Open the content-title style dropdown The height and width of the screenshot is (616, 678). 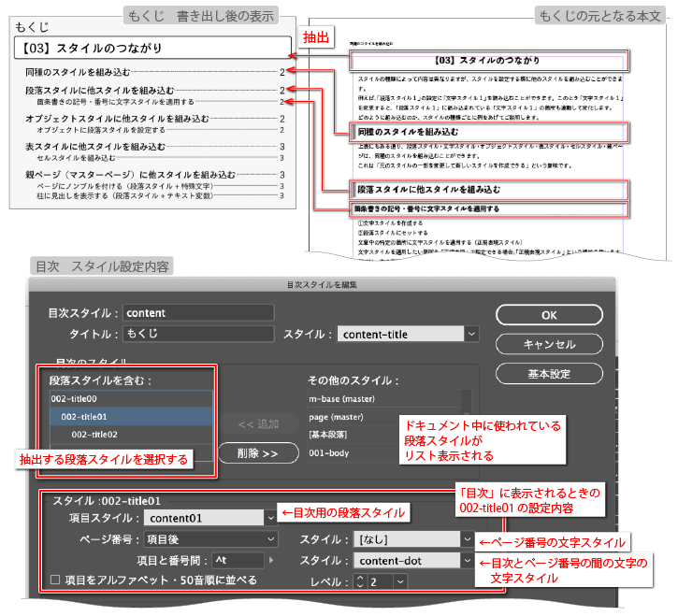(x=471, y=334)
